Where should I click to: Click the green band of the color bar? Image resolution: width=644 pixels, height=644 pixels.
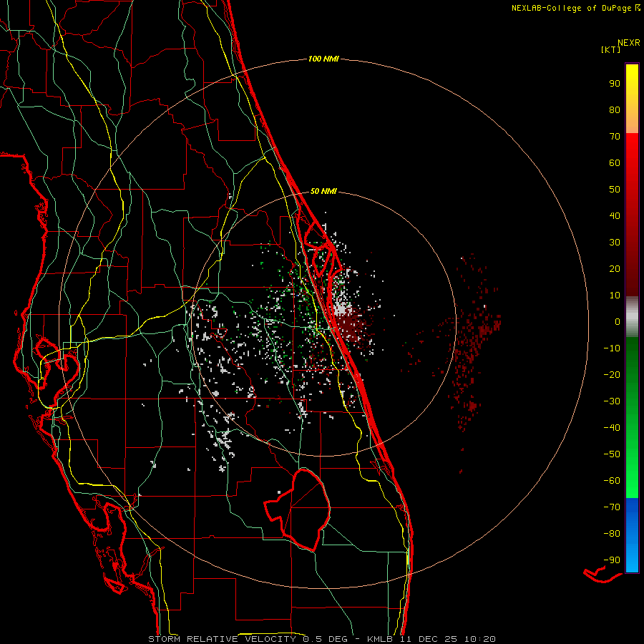[632, 417]
